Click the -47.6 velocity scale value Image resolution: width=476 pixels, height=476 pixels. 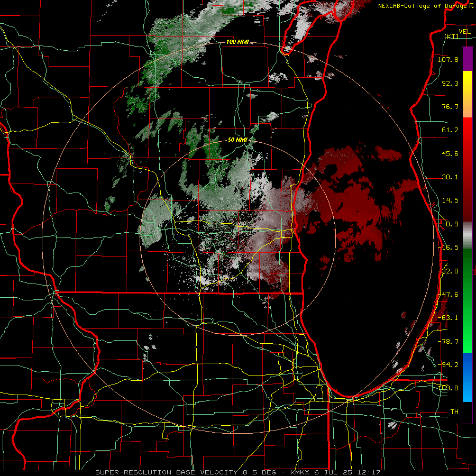tap(448, 295)
